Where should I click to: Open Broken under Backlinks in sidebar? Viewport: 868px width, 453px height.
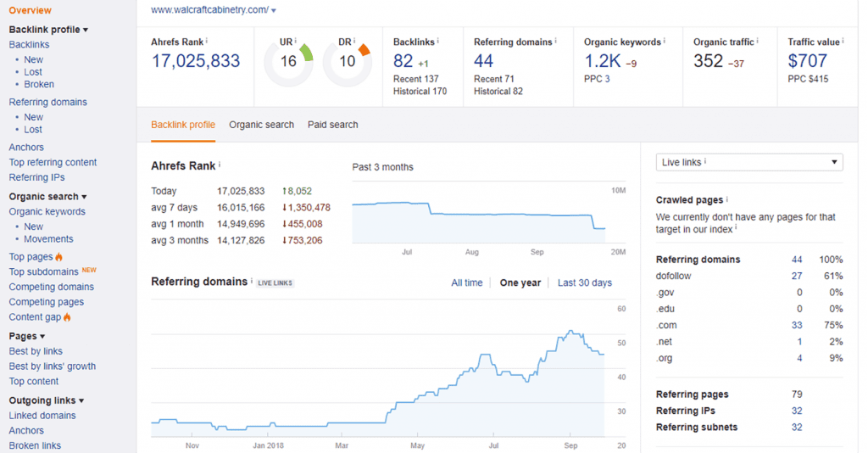click(x=39, y=84)
